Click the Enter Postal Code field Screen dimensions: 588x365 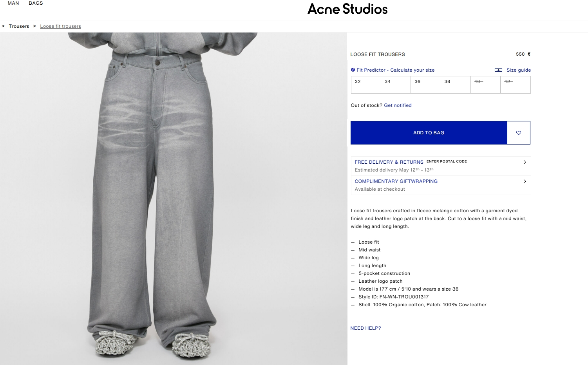[x=447, y=161]
